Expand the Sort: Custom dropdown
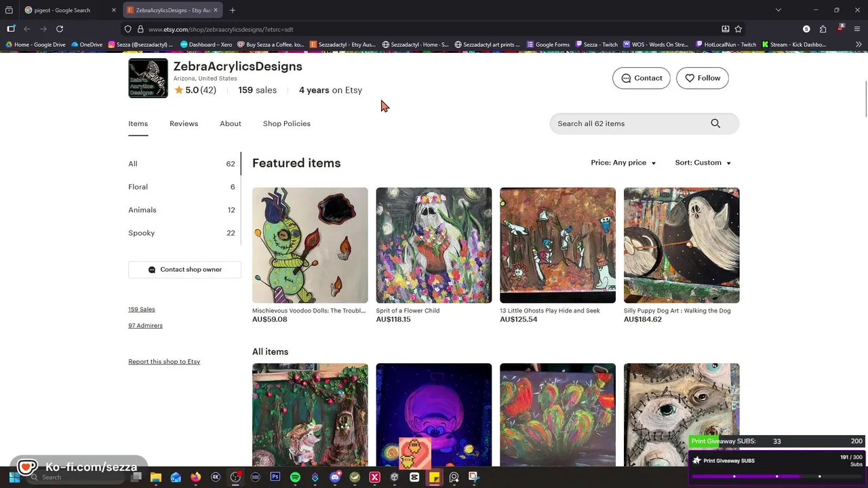This screenshot has height=488, width=868. (703, 163)
